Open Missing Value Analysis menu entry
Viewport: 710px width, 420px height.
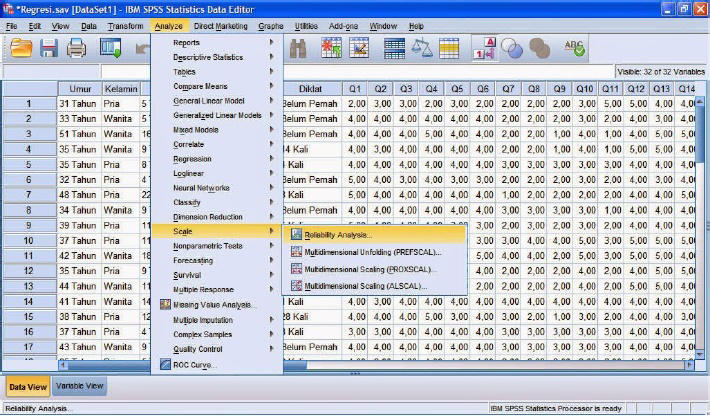pos(212,304)
